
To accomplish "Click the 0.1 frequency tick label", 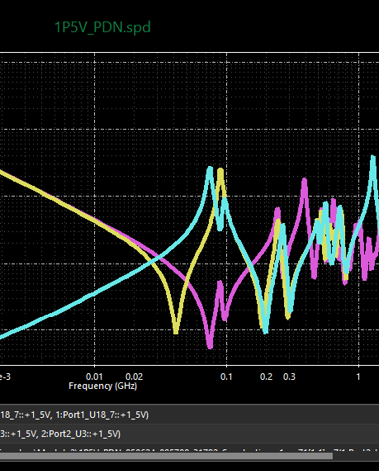I will pos(226,377).
